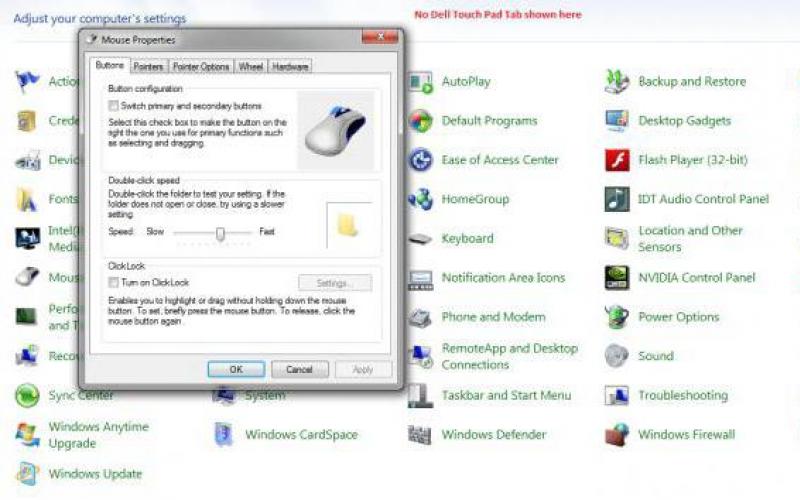
Task: Click the Cancel button
Action: (299, 369)
